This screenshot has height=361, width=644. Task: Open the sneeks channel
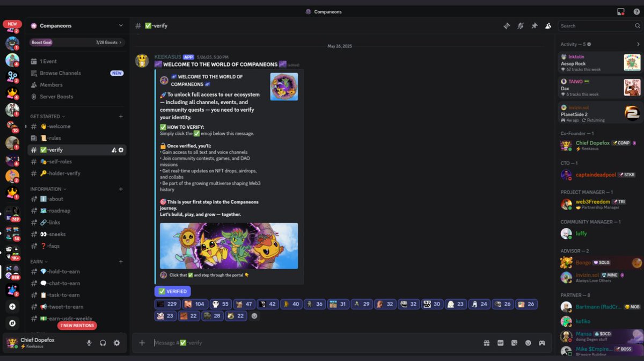77,234
